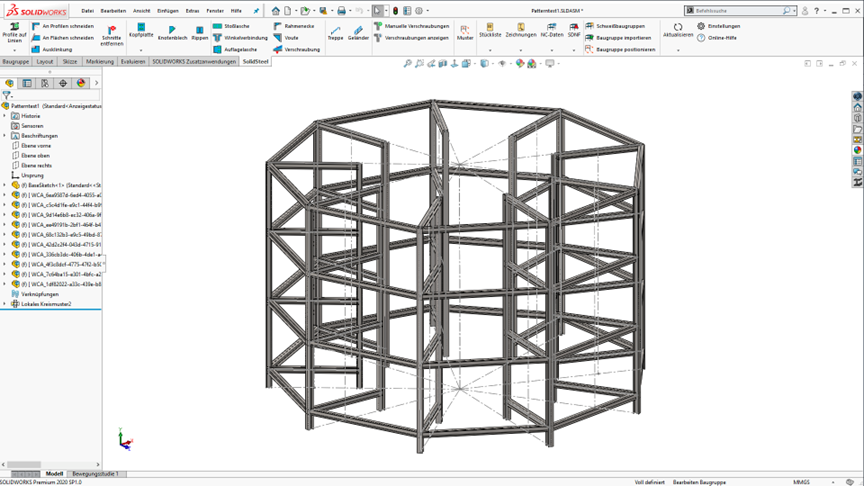The height and width of the screenshot is (486, 864).
Task: Click the Stückliste icon
Action: pyautogui.click(x=490, y=28)
